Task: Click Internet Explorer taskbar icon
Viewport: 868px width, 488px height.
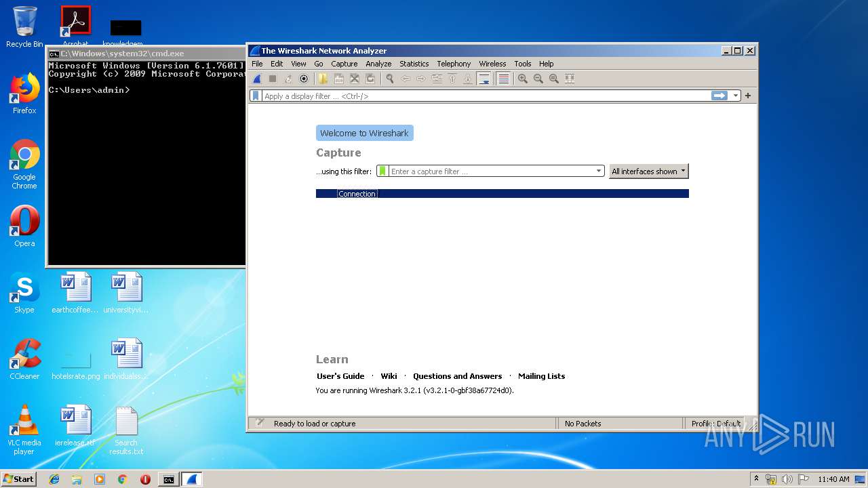Action: tap(54, 479)
